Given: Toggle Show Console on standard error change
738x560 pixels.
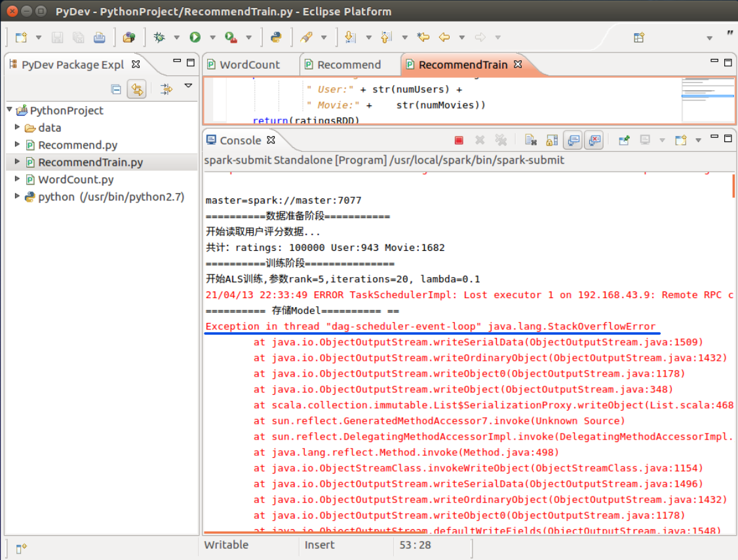Looking at the screenshot, I should pos(594,140).
